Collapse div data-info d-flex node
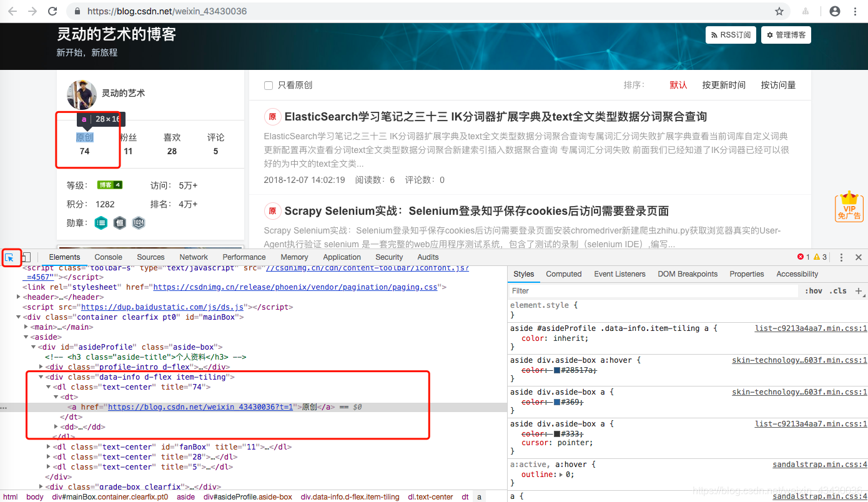Screen dimensions: 868x502 click(41, 377)
